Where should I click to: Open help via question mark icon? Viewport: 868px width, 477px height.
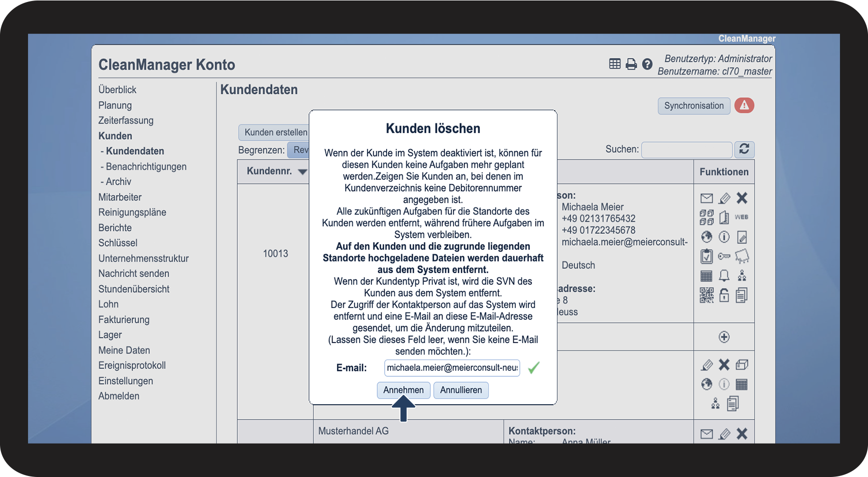point(647,64)
